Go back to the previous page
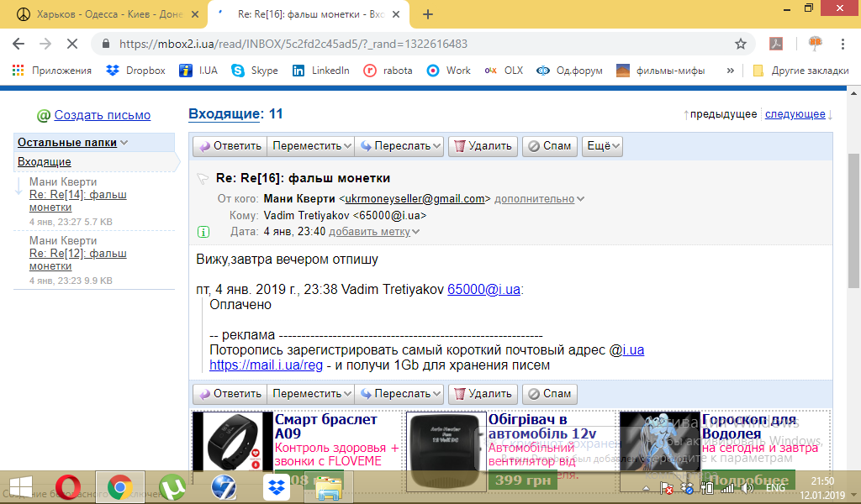 [x=18, y=44]
